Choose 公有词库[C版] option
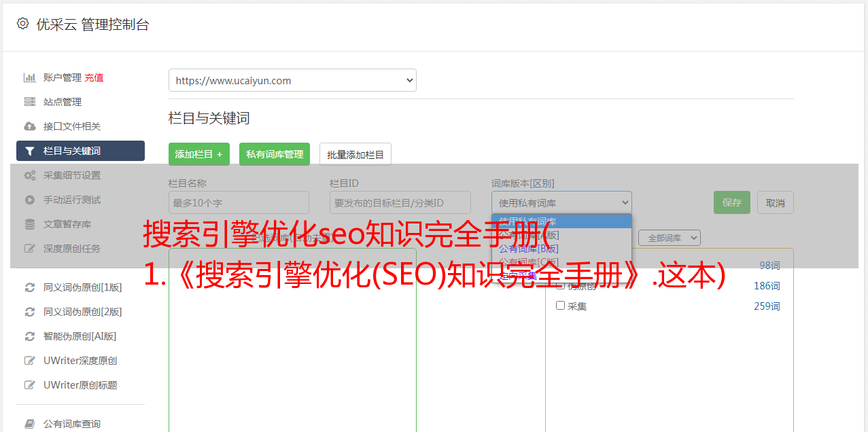Viewport: 868px width, 432px height. [561, 262]
